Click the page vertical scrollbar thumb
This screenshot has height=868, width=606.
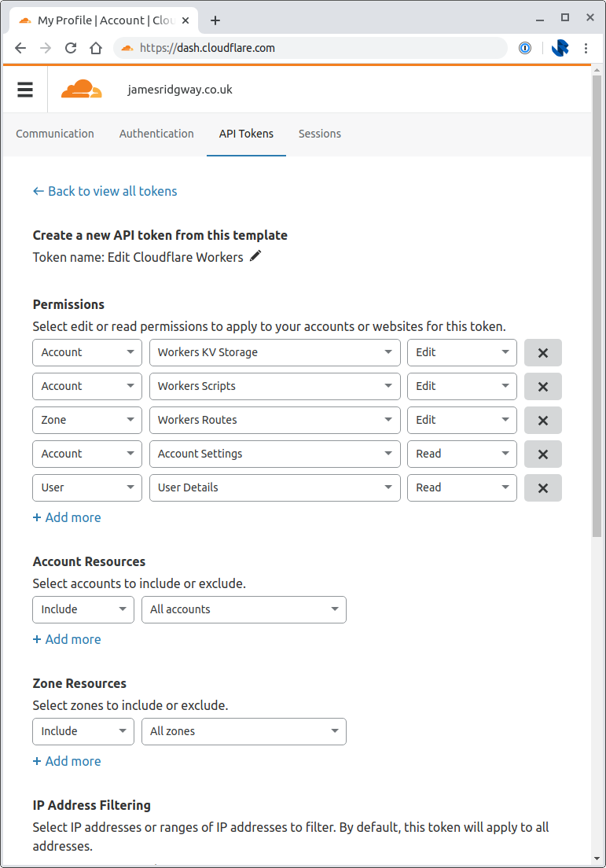[597, 306]
